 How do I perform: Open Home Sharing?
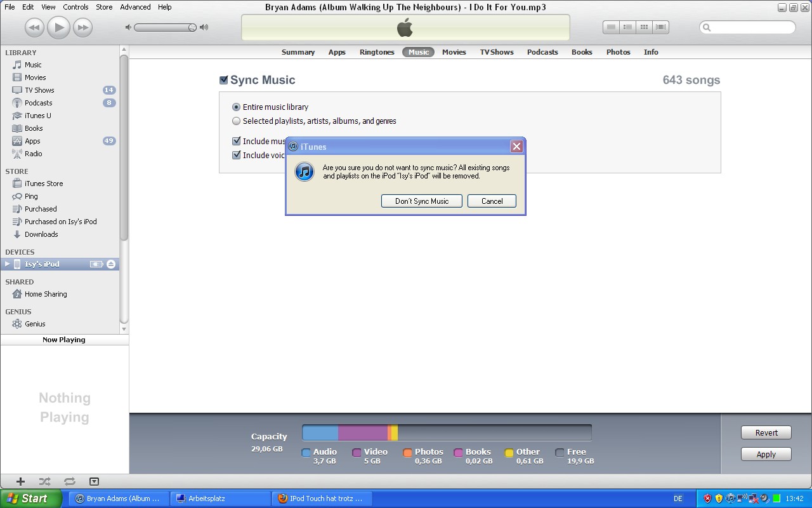46,294
